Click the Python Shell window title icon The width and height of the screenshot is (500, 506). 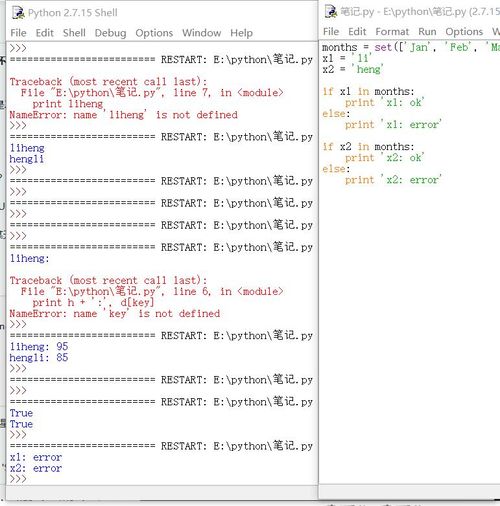click(x=18, y=13)
